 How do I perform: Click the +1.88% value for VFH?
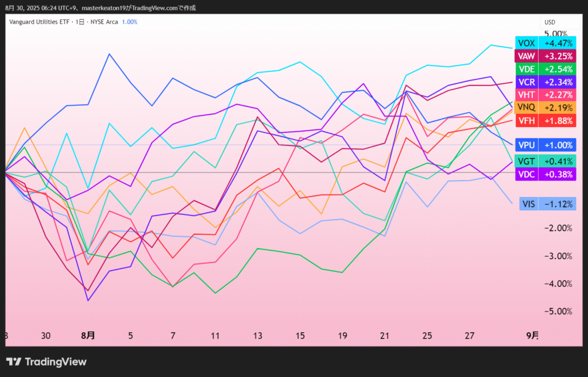point(558,121)
